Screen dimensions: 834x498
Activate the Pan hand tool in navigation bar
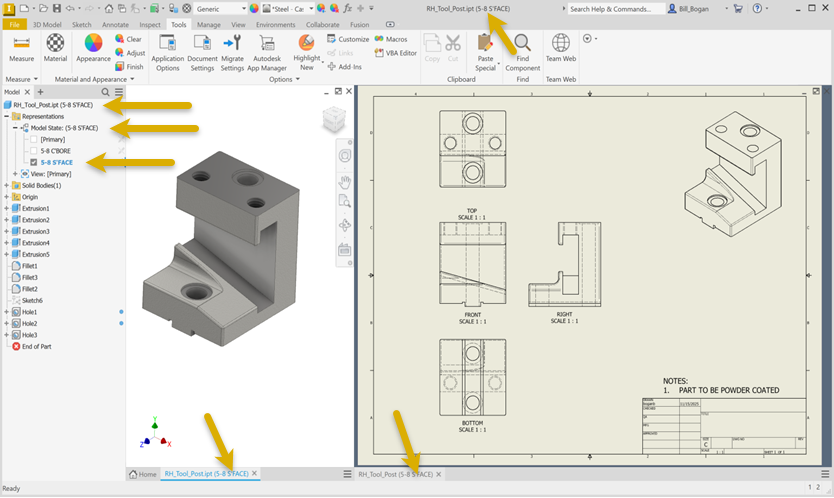[x=345, y=182]
